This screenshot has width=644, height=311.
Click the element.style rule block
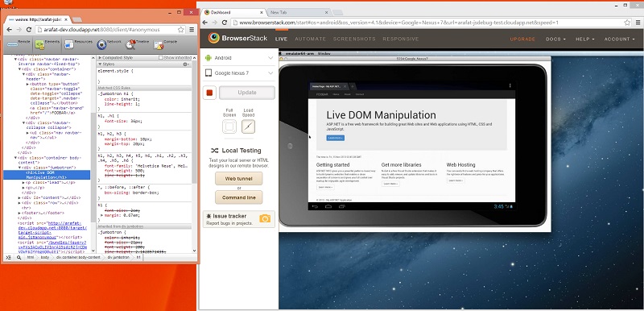[144, 77]
